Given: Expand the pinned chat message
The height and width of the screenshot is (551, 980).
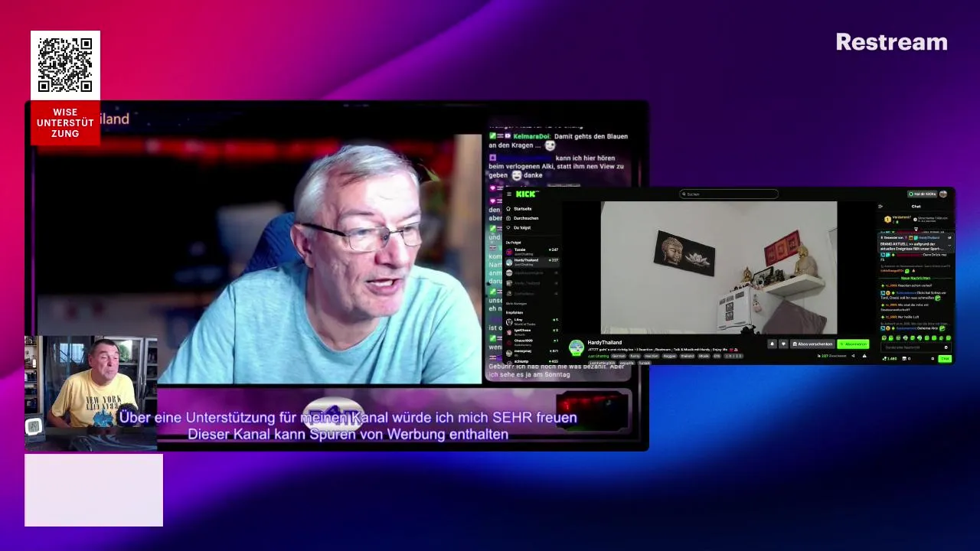Looking at the screenshot, I should pos(949,246).
